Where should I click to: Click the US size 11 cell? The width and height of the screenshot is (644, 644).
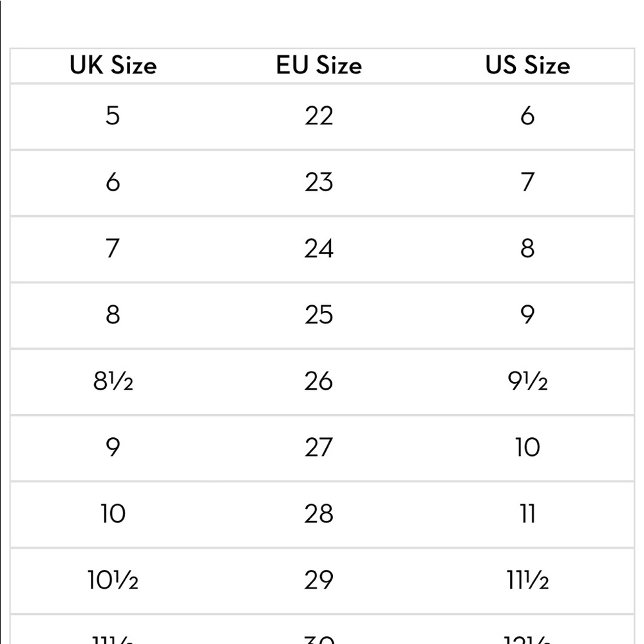click(x=528, y=514)
